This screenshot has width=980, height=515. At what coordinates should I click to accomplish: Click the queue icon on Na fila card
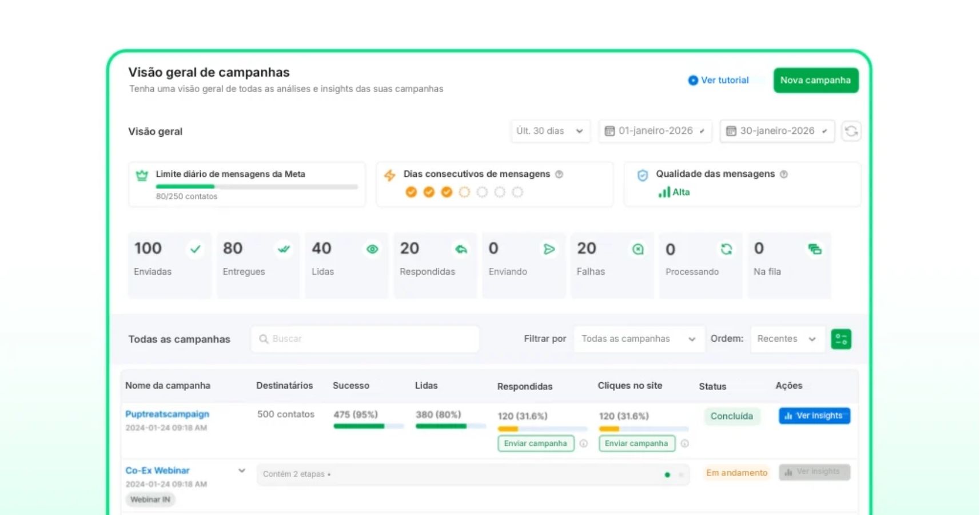(x=815, y=249)
